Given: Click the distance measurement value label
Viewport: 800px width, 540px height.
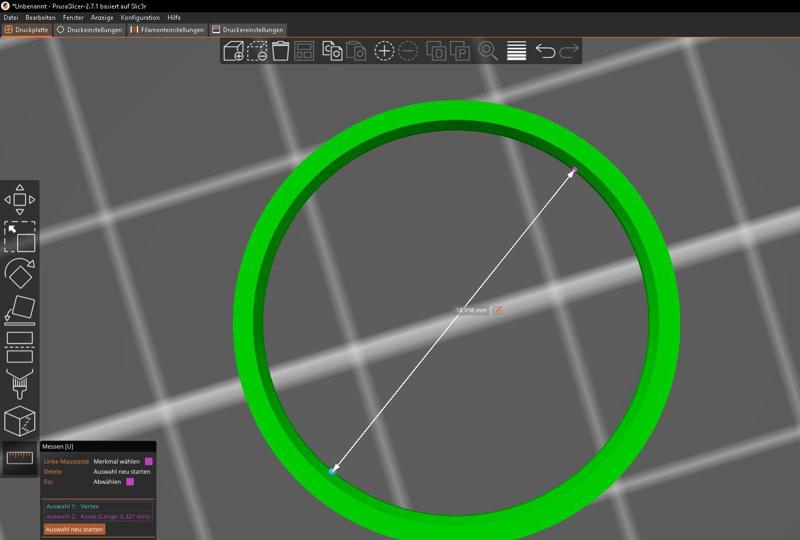Looking at the screenshot, I should coord(471,310).
